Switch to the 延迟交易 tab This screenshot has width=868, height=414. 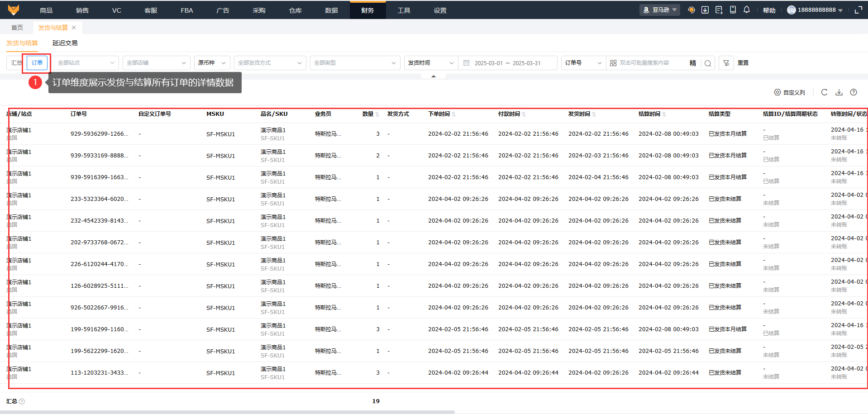[x=65, y=43]
